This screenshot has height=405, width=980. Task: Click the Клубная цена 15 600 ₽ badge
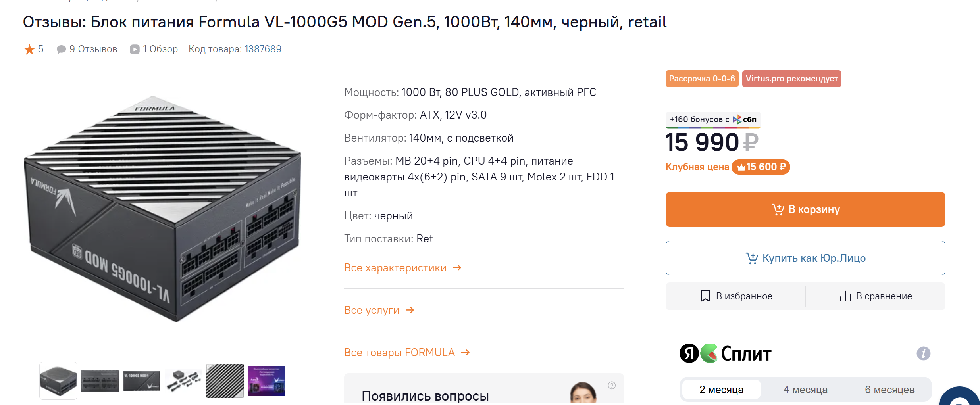[761, 167]
